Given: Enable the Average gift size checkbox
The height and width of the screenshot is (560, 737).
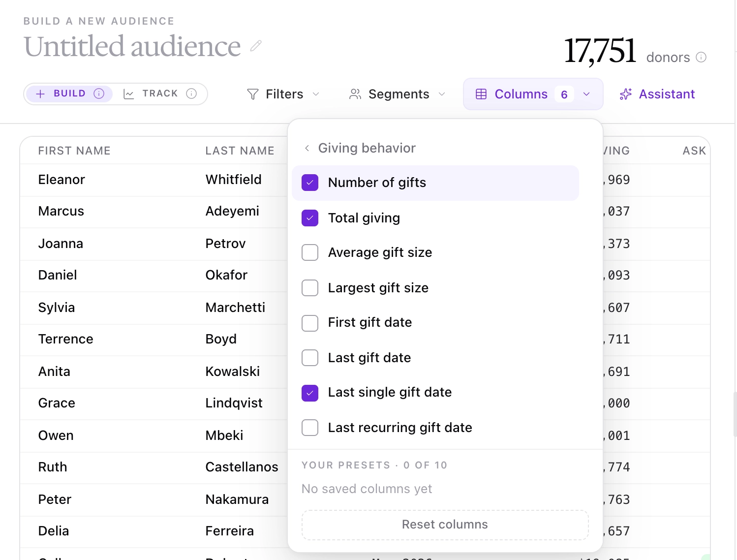Looking at the screenshot, I should click(x=310, y=252).
